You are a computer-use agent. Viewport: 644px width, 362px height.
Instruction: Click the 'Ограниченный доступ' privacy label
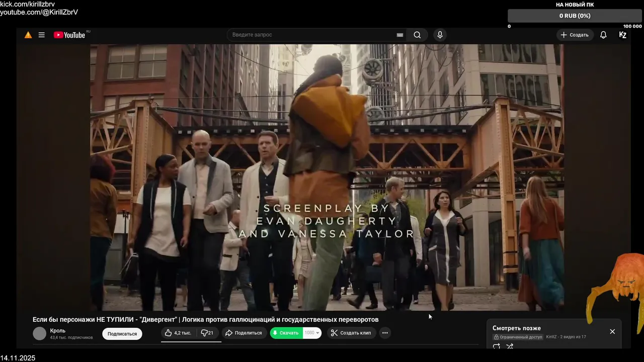coord(518,337)
